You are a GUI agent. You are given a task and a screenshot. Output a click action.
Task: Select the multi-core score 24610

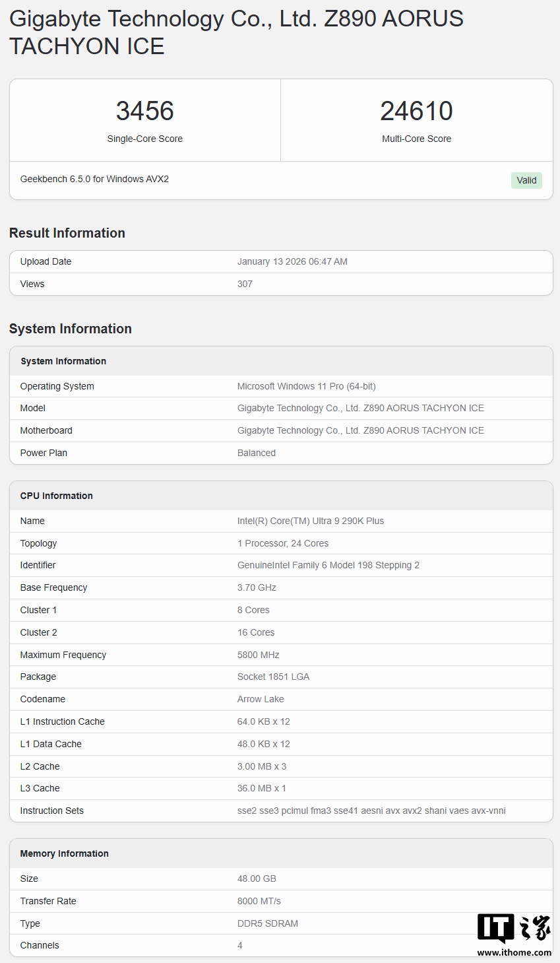pos(416,111)
